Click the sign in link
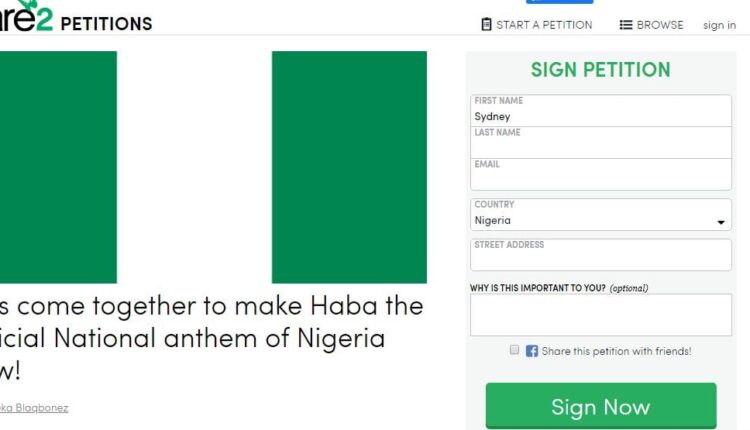The height and width of the screenshot is (430, 750). click(719, 25)
